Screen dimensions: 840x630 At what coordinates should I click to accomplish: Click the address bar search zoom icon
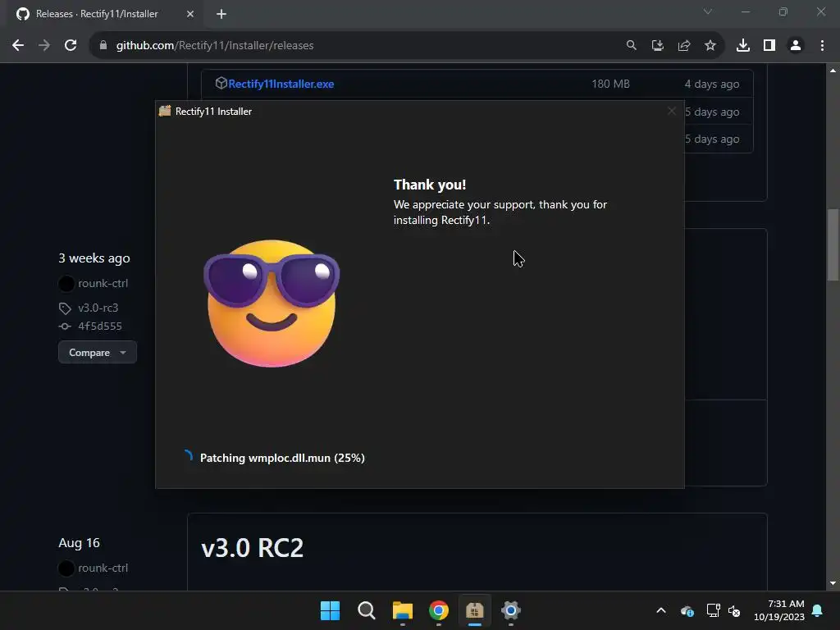(631, 46)
